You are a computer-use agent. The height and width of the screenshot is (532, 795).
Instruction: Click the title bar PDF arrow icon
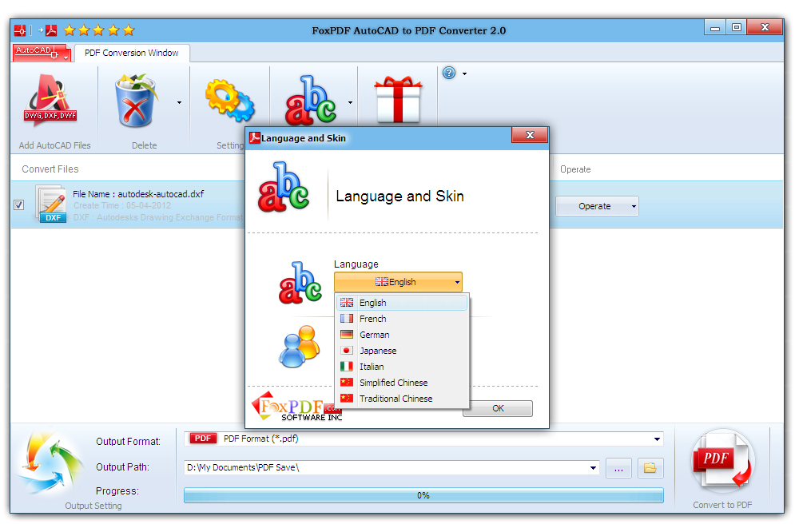pyautogui.click(x=48, y=30)
